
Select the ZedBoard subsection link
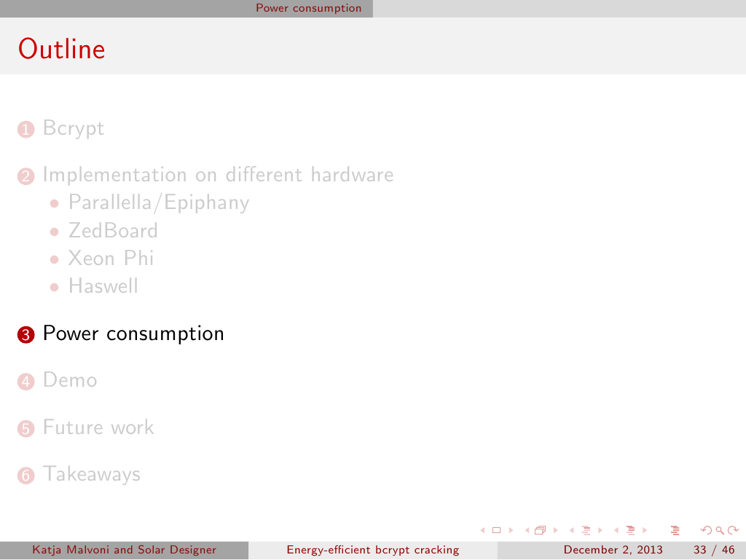click(x=113, y=231)
